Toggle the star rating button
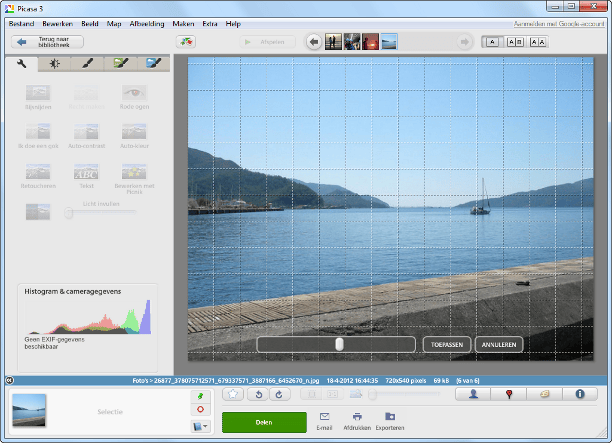The height and width of the screenshot is (443, 612). [233, 394]
